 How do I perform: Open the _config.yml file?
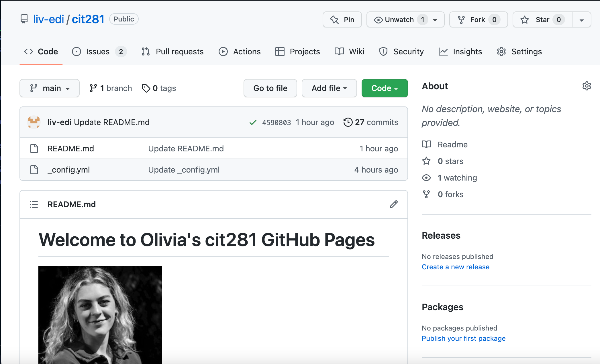(x=69, y=170)
